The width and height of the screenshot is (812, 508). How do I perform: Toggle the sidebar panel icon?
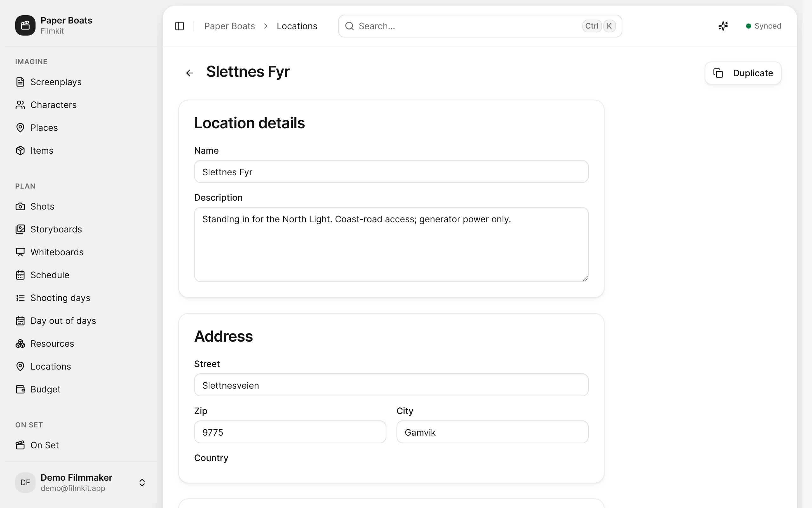[x=180, y=26]
